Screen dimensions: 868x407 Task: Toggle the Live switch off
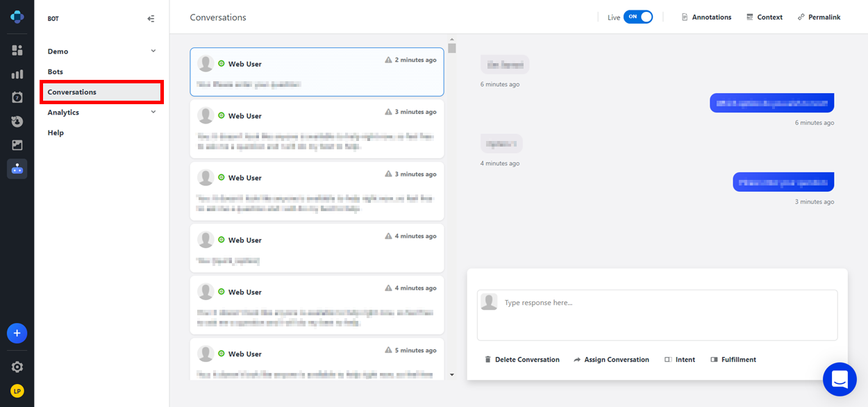point(637,17)
